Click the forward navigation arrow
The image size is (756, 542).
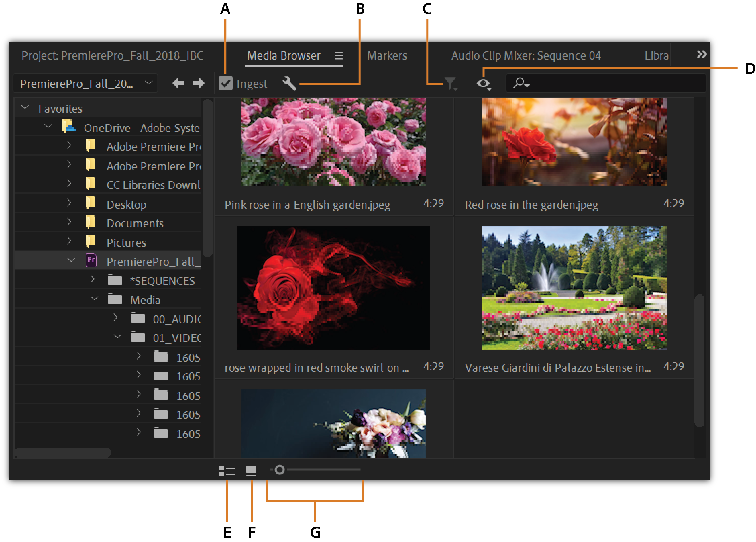(x=198, y=83)
